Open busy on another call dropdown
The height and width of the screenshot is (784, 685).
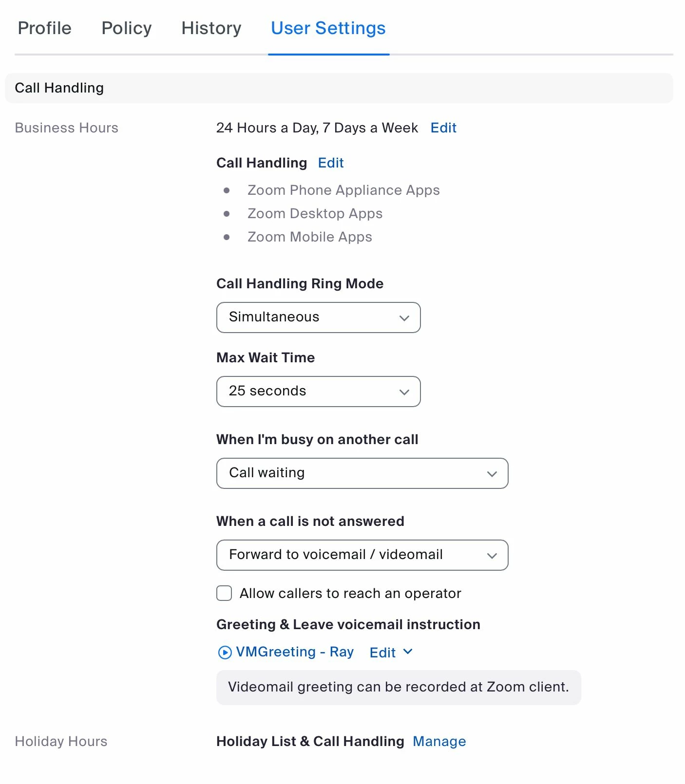tap(362, 473)
